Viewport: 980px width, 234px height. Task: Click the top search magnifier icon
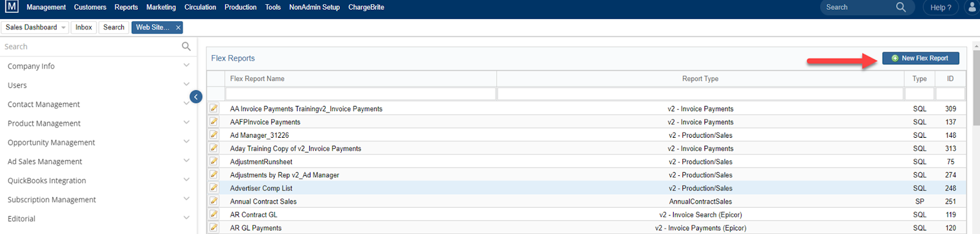pos(900,7)
